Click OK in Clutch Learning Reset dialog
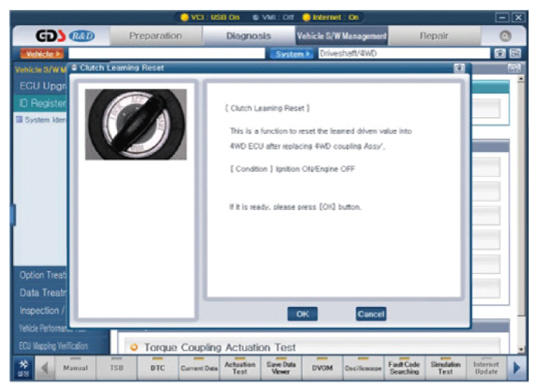Screen dimensions: 538x392 coord(302,314)
